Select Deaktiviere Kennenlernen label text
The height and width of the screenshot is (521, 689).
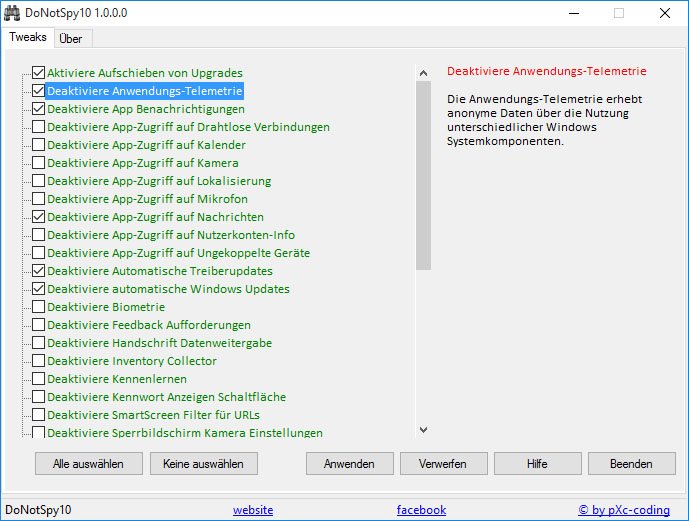click(117, 379)
